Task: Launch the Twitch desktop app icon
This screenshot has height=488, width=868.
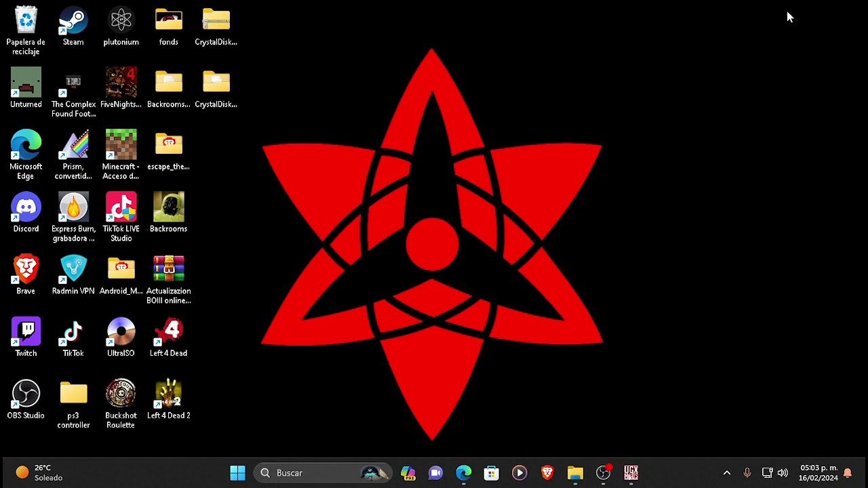Action: pyautogui.click(x=26, y=332)
